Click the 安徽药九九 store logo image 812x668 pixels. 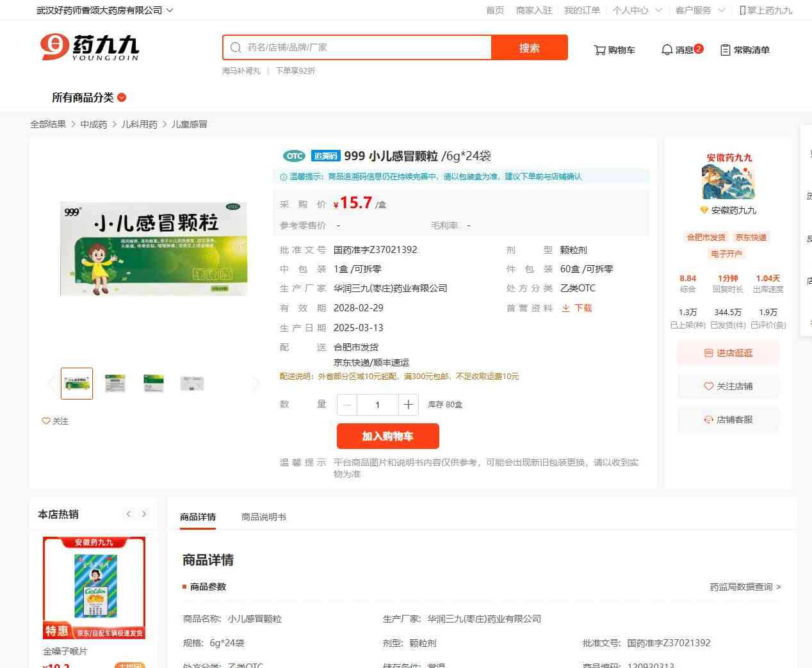[728, 182]
